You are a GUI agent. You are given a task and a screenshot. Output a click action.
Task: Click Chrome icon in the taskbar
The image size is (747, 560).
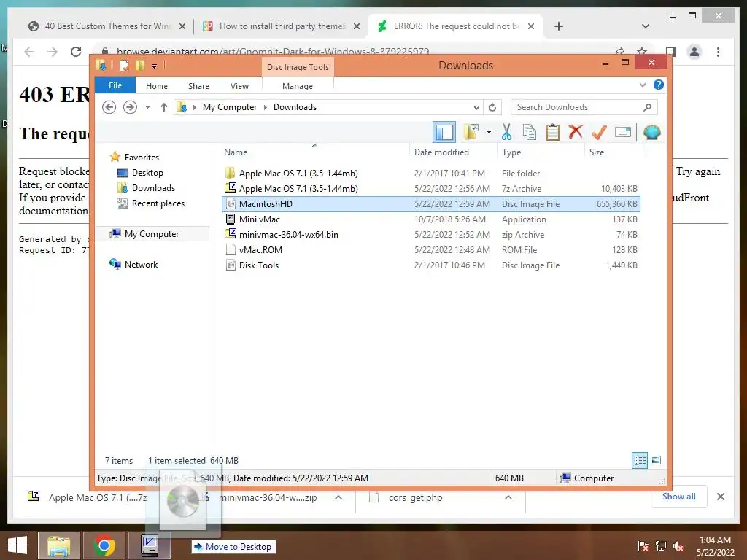(x=104, y=545)
